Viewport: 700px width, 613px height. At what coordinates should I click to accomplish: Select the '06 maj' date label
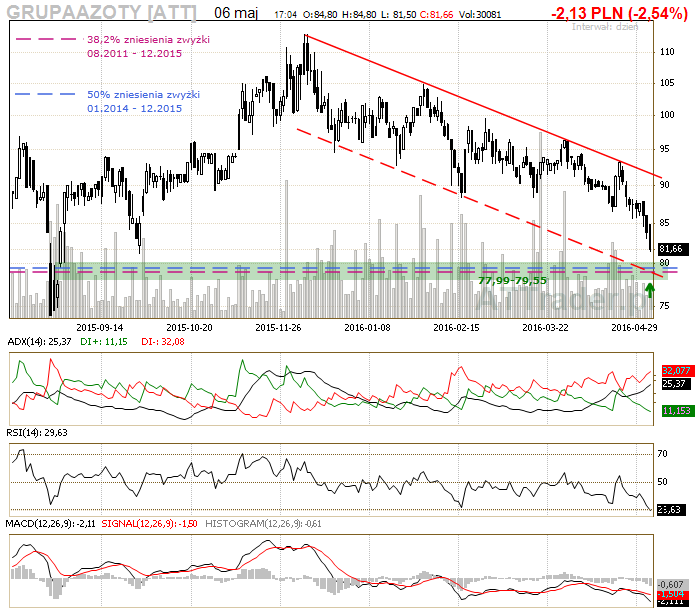236,13
